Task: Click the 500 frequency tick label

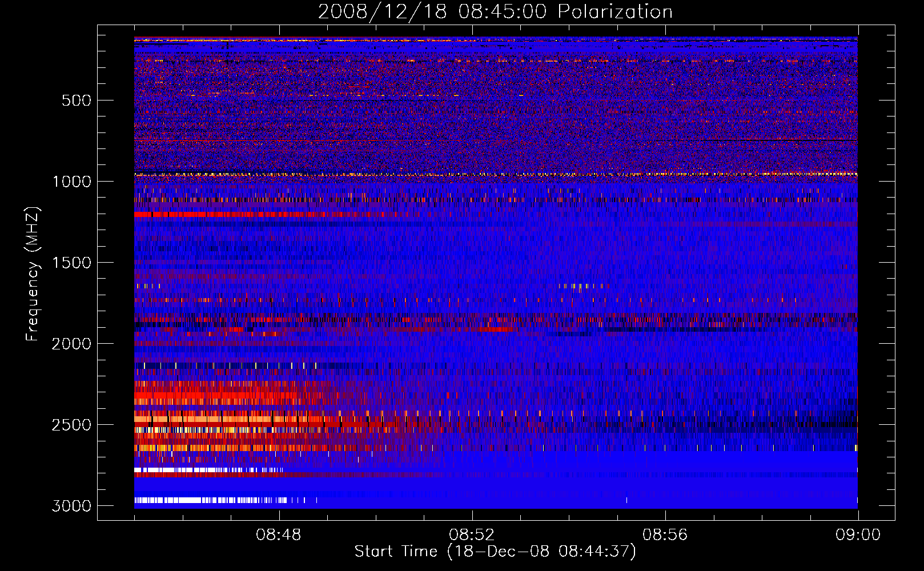Action: point(77,100)
